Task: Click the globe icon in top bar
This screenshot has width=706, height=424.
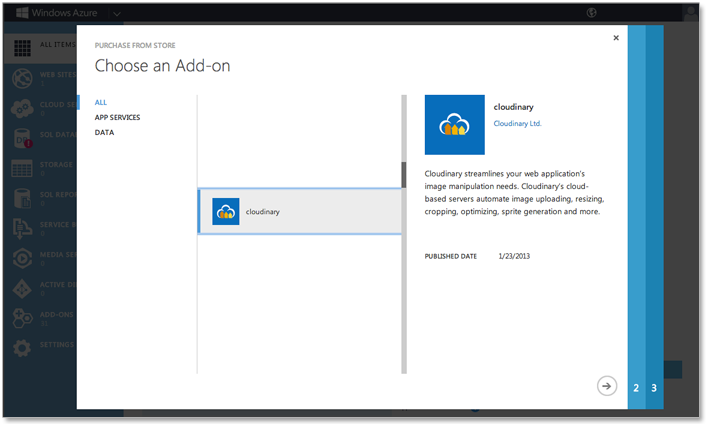Action: (x=592, y=13)
